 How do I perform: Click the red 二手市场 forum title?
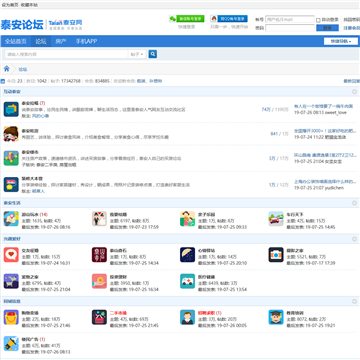pyautogui.click(x=118, y=313)
